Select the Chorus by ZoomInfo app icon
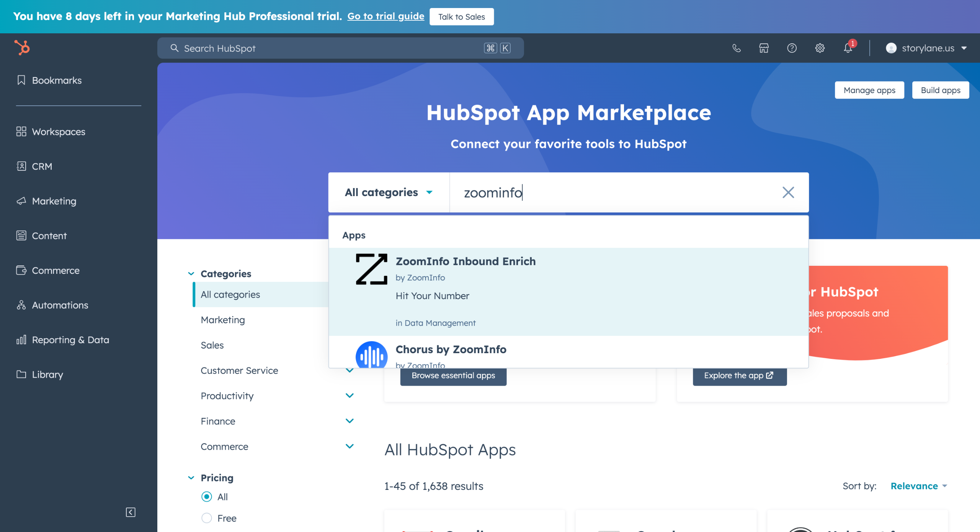Image resolution: width=980 pixels, height=532 pixels. pos(371,355)
